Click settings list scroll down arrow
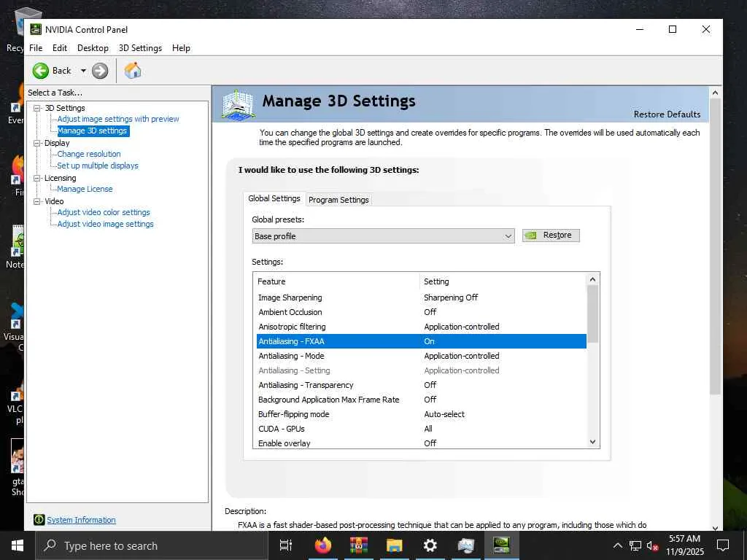747x560 pixels. [592, 442]
